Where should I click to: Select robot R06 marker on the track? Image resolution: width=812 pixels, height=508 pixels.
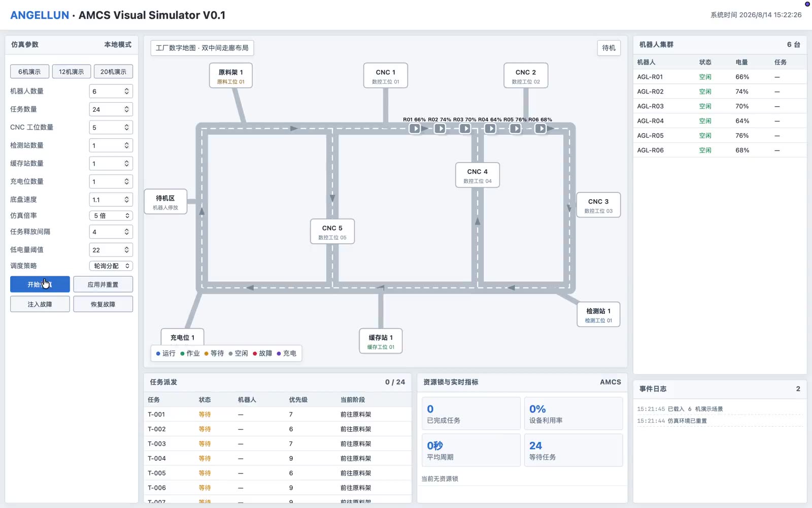click(x=540, y=129)
